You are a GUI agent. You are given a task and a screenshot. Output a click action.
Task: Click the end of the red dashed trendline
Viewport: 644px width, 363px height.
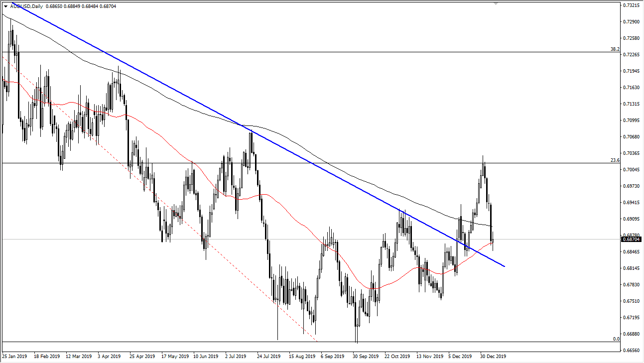tap(317, 342)
